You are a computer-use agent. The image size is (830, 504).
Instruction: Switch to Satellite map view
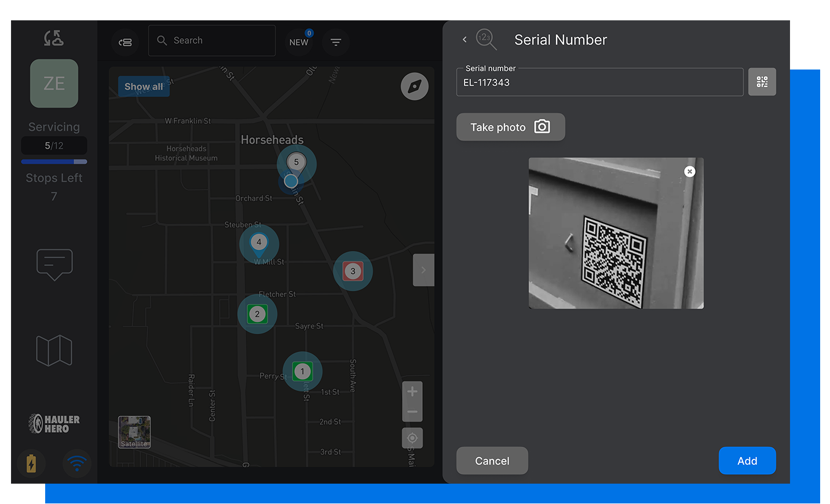pyautogui.click(x=134, y=432)
